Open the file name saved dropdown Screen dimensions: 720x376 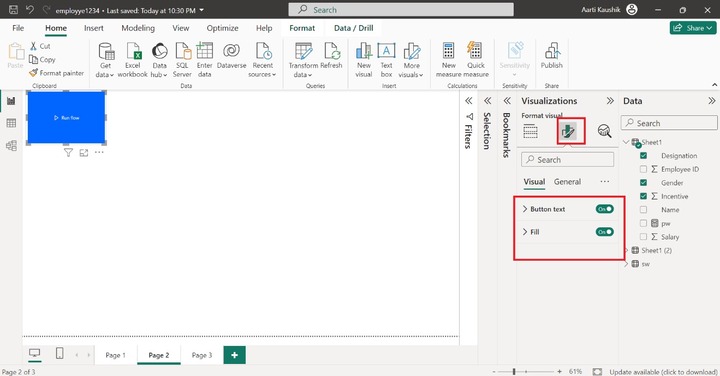tap(202, 10)
